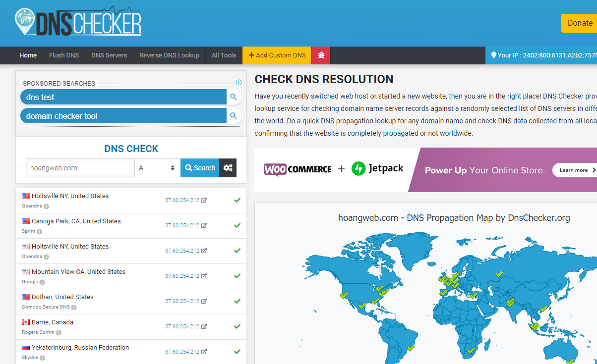Click IP 37.60.254.212 for Dothan
This screenshot has width=597, height=364.
(x=182, y=301)
